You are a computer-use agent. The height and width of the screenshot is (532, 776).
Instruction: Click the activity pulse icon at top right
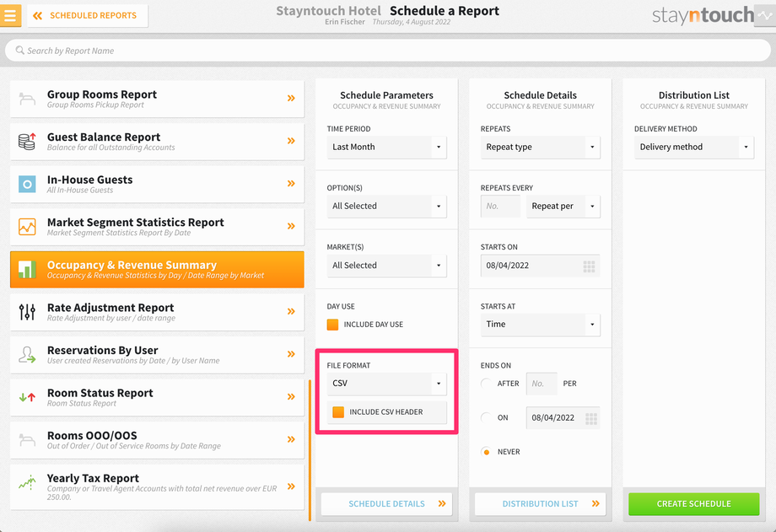(765, 15)
